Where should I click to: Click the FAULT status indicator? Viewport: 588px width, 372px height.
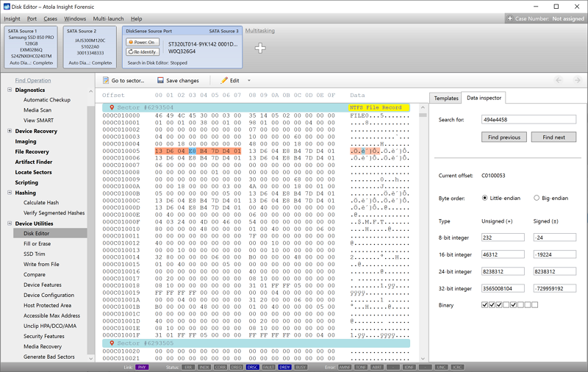point(269,367)
